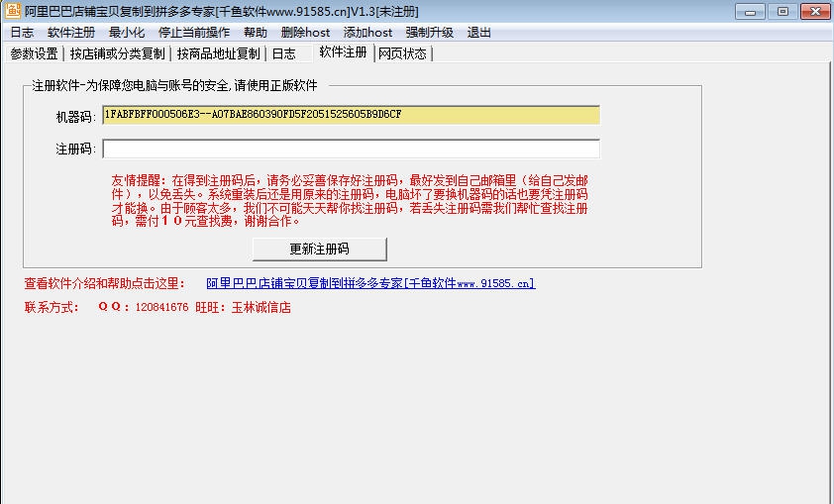834x504 pixels.
Task: Open the 千鱼软件 www.91585.cn help link
Action: coord(370,283)
